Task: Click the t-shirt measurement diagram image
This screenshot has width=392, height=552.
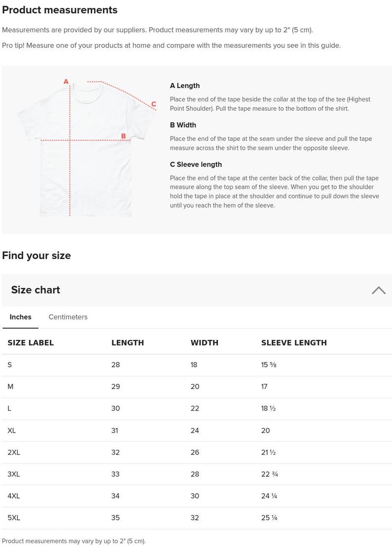Action: (x=86, y=148)
